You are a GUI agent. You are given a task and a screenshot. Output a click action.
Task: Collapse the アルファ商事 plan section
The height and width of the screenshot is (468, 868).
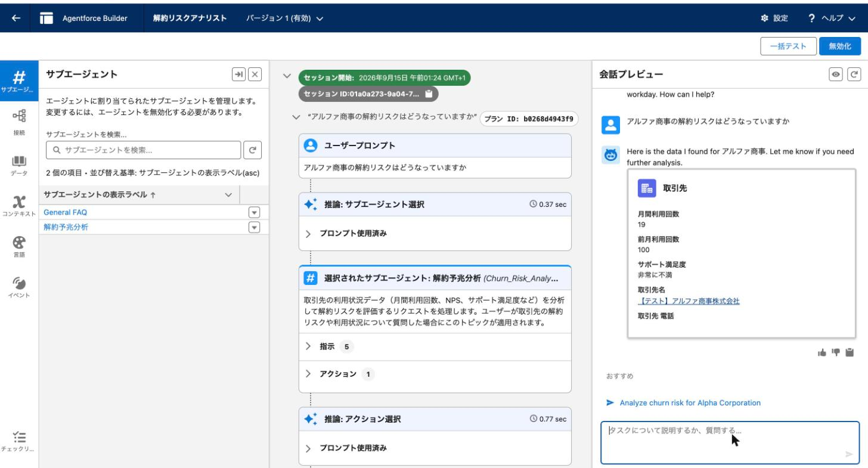(x=296, y=117)
